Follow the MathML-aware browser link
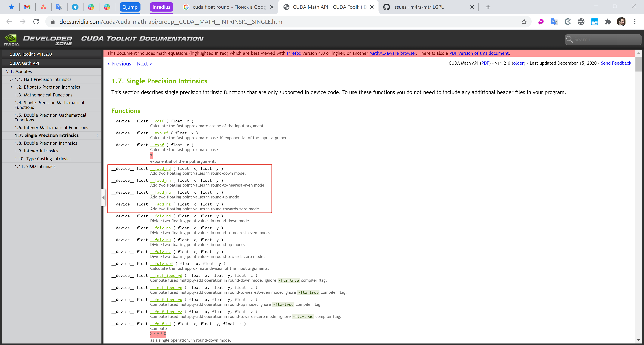 coord(392,53)
